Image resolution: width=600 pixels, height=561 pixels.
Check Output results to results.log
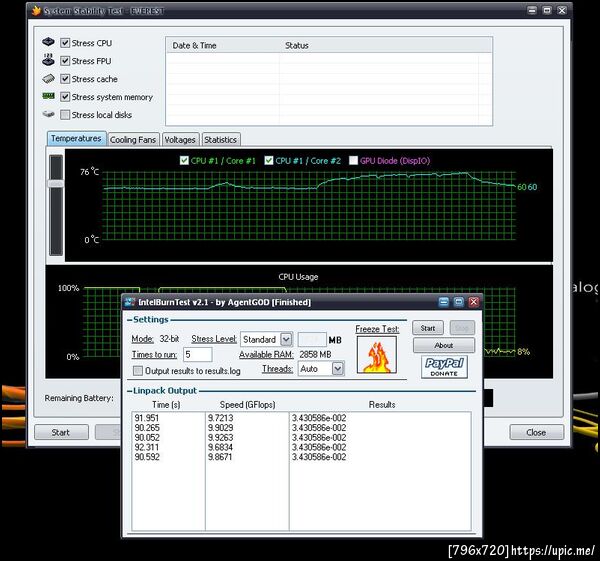point(138,370)
